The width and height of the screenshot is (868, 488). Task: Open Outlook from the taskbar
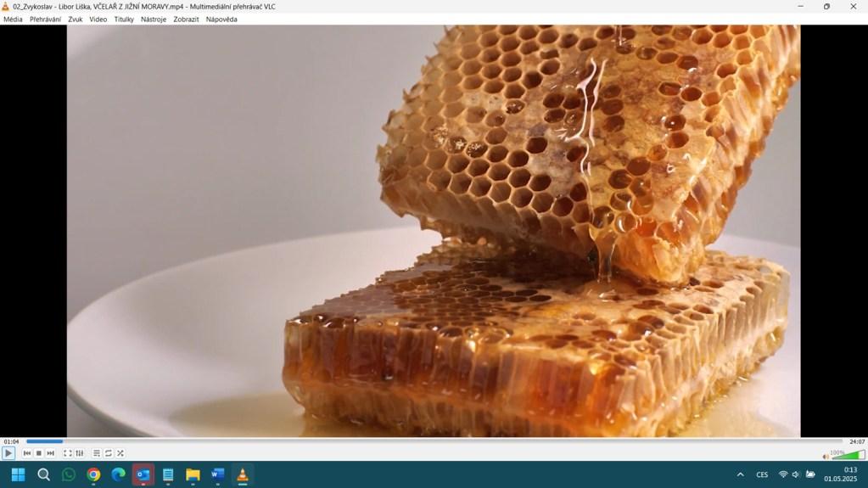pyautogui.click(x=143, y=474)
